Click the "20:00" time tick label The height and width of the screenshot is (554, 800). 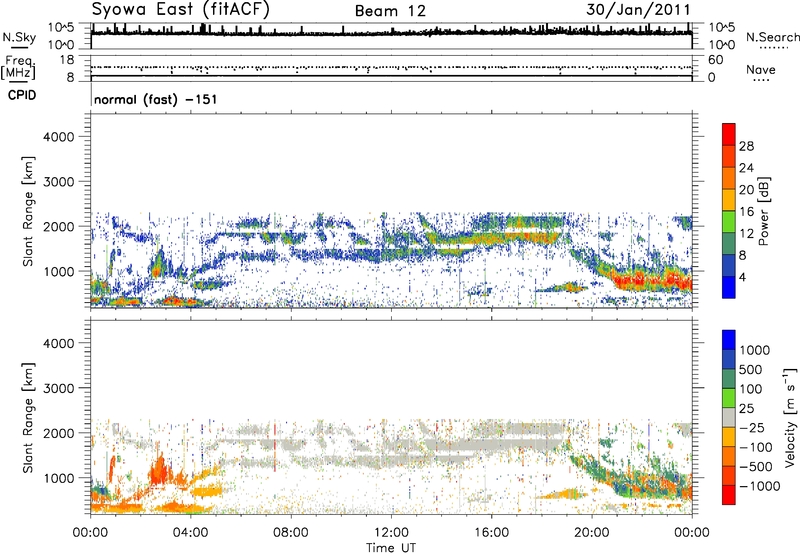[592, 533]
